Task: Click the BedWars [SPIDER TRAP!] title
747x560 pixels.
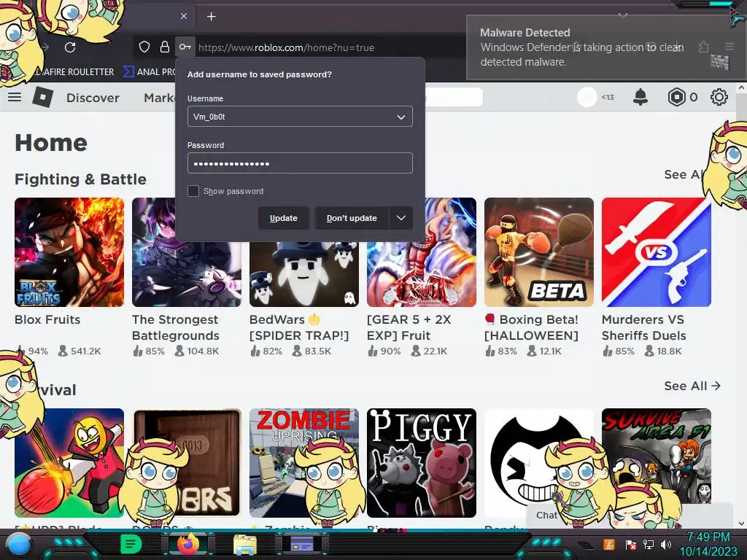Action: [x=299, y=327]
